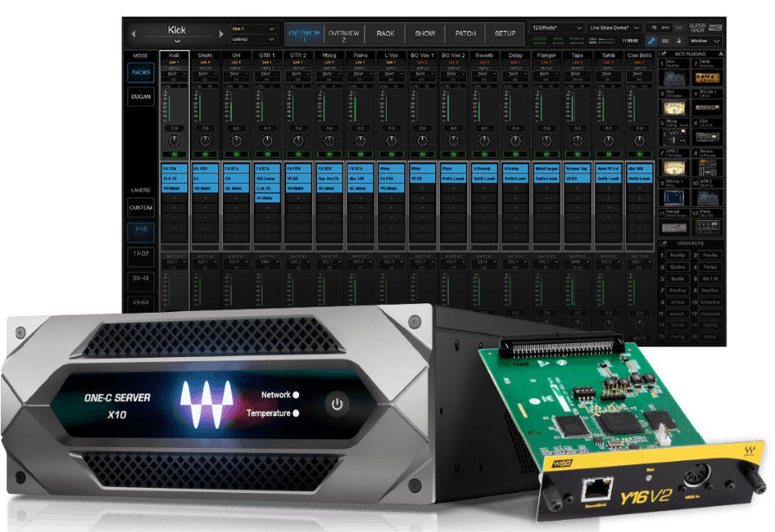The height and width of the screenshot is (532, 775).
Task: Select layer 17-32
Action: click(140, 256)
